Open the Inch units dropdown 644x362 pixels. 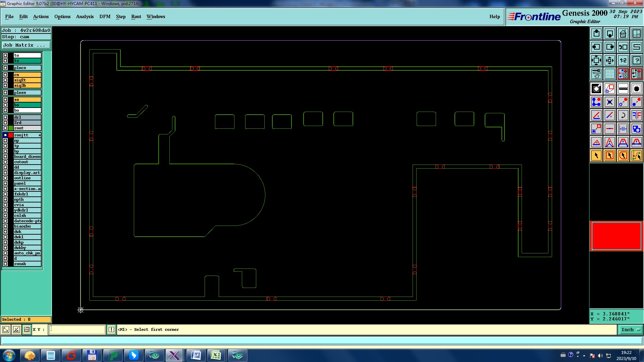coord(630,330)
